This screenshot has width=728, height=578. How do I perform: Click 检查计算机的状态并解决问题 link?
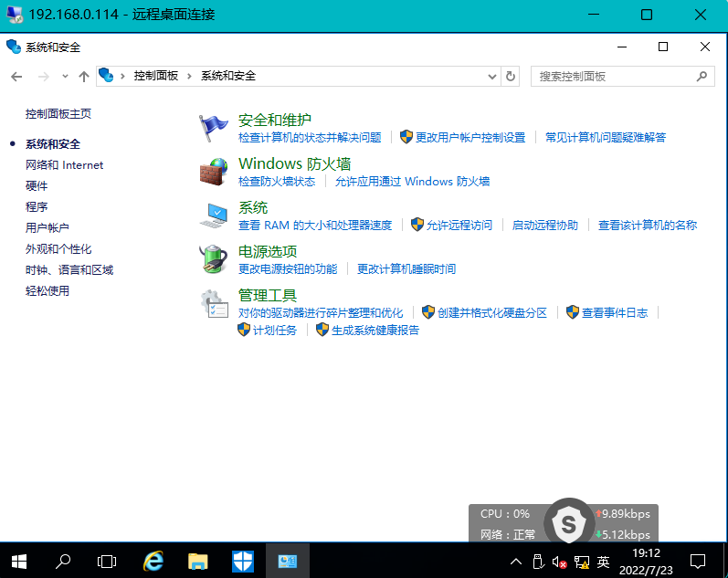tap(310, 137)
